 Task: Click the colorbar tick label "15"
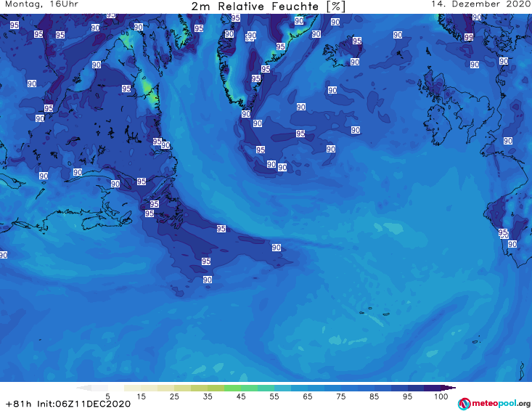pos(141,396)
